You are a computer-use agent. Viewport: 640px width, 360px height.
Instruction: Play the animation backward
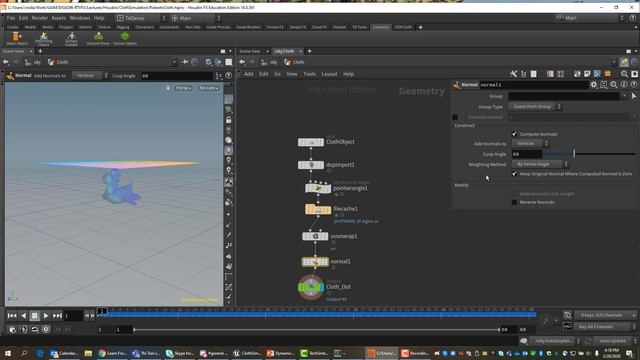tap(23, 316)
